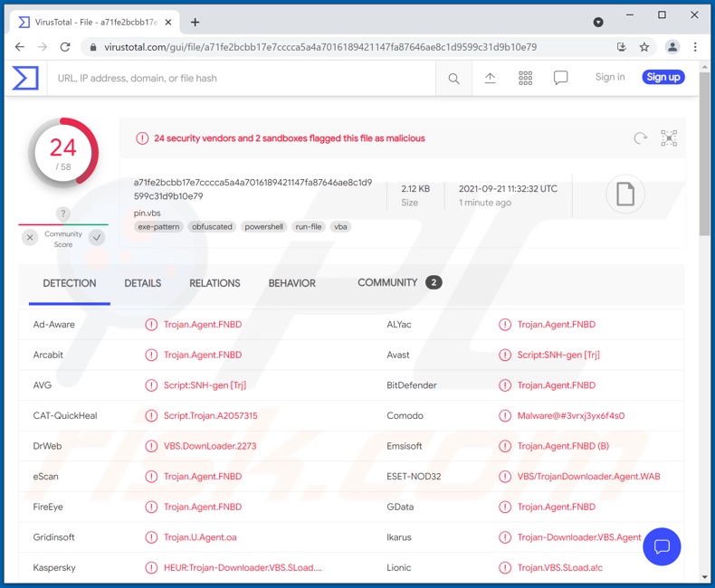The image size is (715, 588).
Task: Open the blue chat bubble button
Action: tap(662, 546)
